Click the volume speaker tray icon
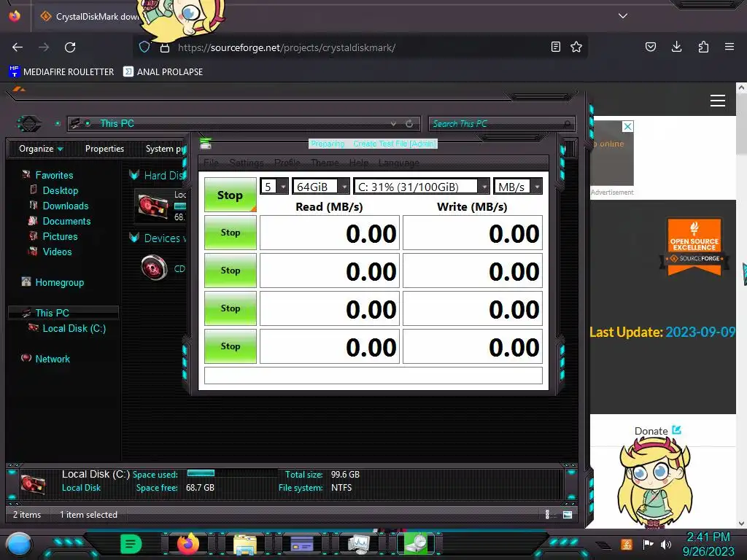This screenshot has width=747, height=560. [x=665, y=544]
